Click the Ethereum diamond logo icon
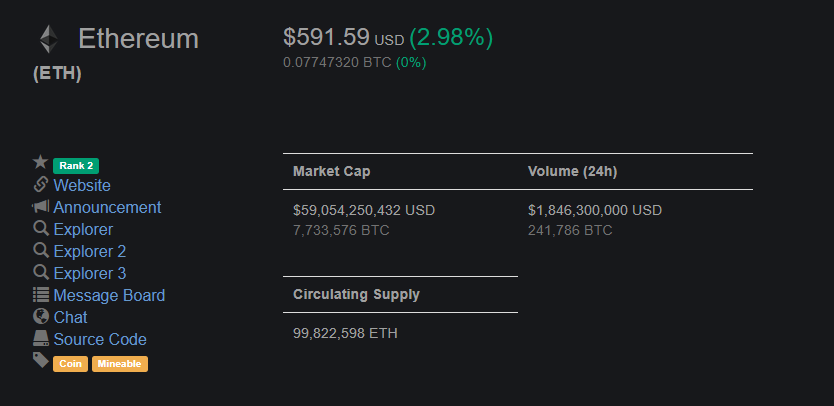The width and height of the screenshot is (834, 406). (48, 39)
